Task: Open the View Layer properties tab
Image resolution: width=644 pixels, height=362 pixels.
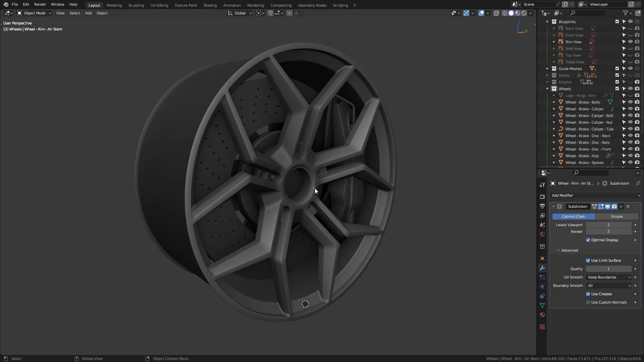Action: (542, 216)
